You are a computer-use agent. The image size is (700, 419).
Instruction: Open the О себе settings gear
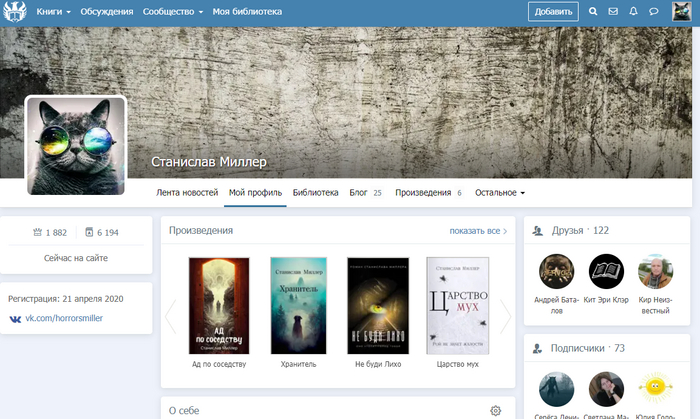[496, 411]
